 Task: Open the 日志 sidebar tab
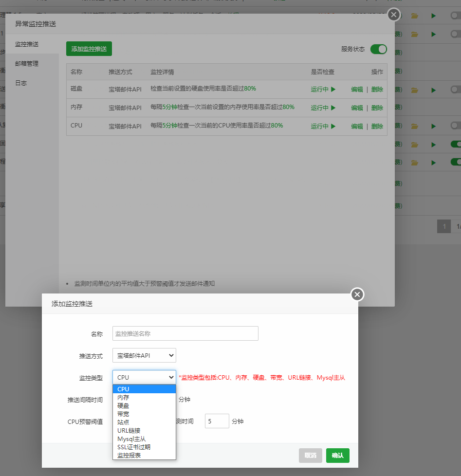[x=21, y=83]
